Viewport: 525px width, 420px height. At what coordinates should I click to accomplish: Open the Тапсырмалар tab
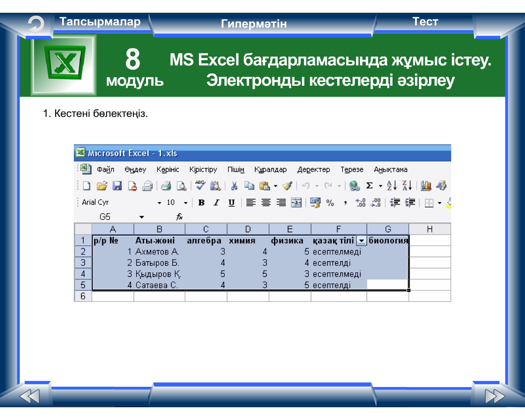[x=100, y=22]
